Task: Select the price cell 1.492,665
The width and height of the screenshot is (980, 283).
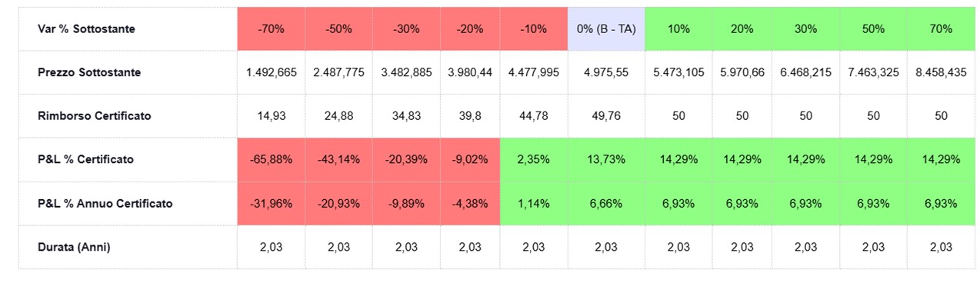Action: tap(272, 72)
